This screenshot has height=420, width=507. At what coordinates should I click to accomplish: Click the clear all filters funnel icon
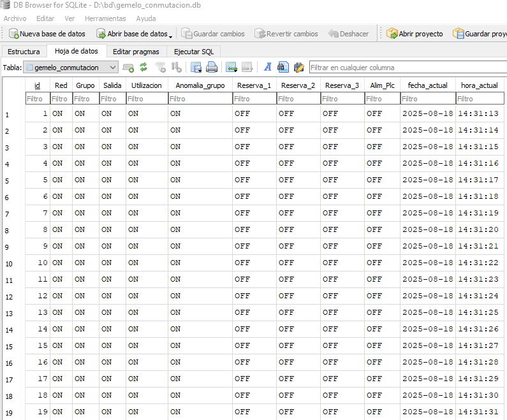[160, 67]
